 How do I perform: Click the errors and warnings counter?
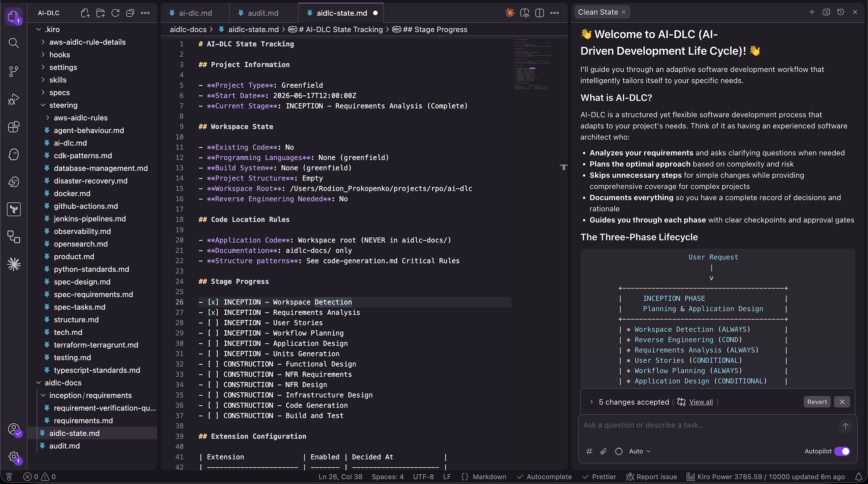[40, 477]
